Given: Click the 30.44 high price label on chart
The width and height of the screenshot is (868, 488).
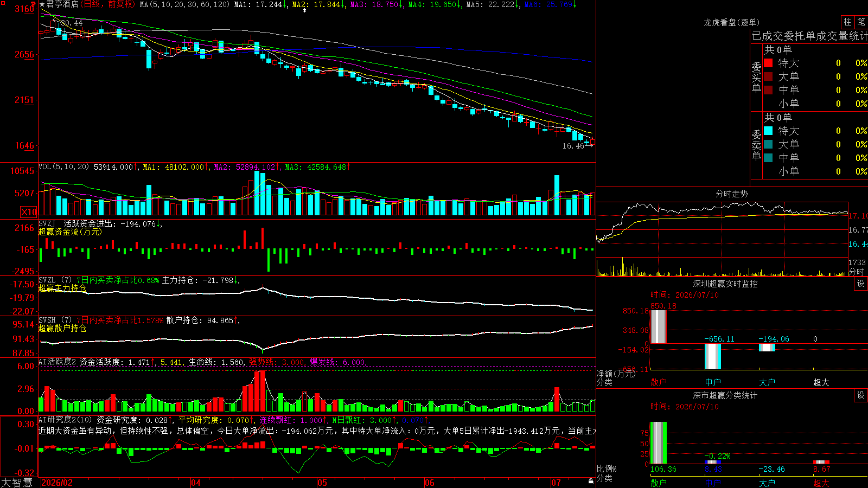Looking at the screenshot, I should 72,23.
